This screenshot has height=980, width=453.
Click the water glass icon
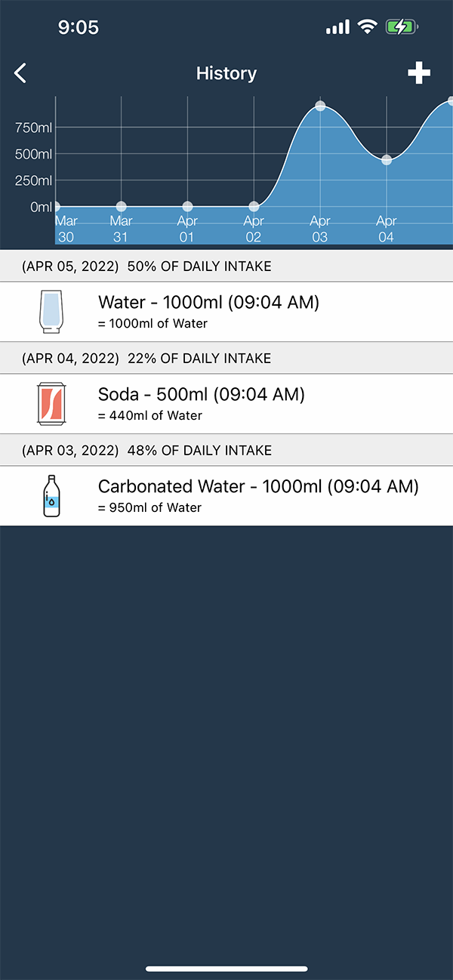(x=51, y=311)
